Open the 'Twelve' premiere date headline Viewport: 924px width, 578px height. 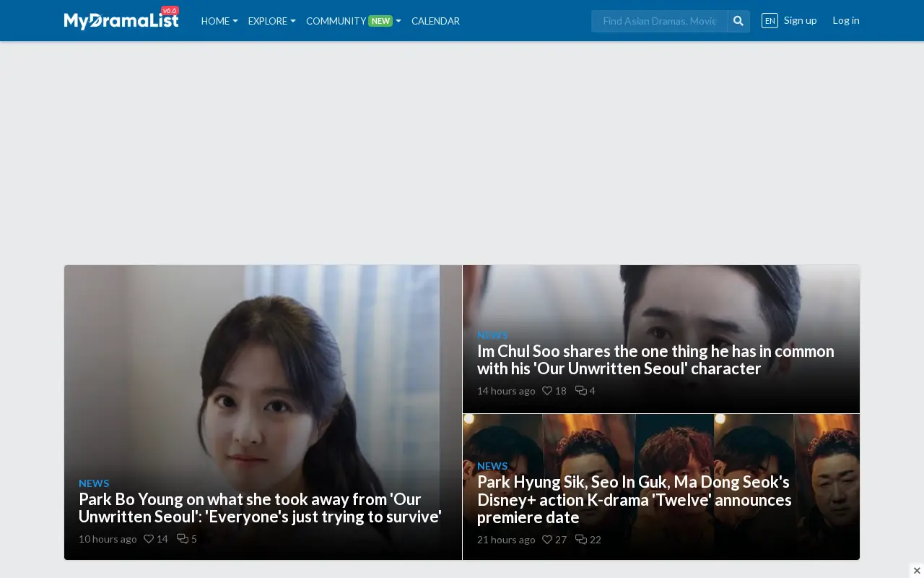(635, 500)
